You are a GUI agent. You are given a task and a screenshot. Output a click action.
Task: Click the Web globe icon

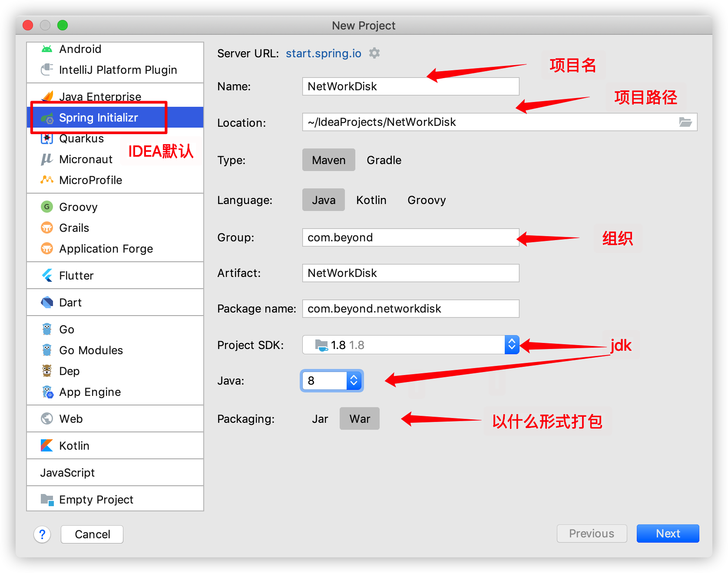47,419
